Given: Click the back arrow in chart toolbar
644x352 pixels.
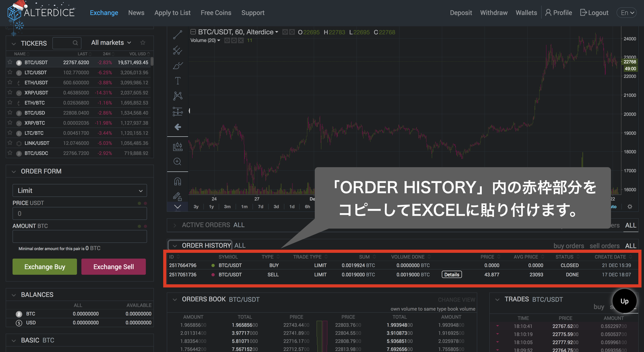Looking at the screenshot, I should click(178, 127).
